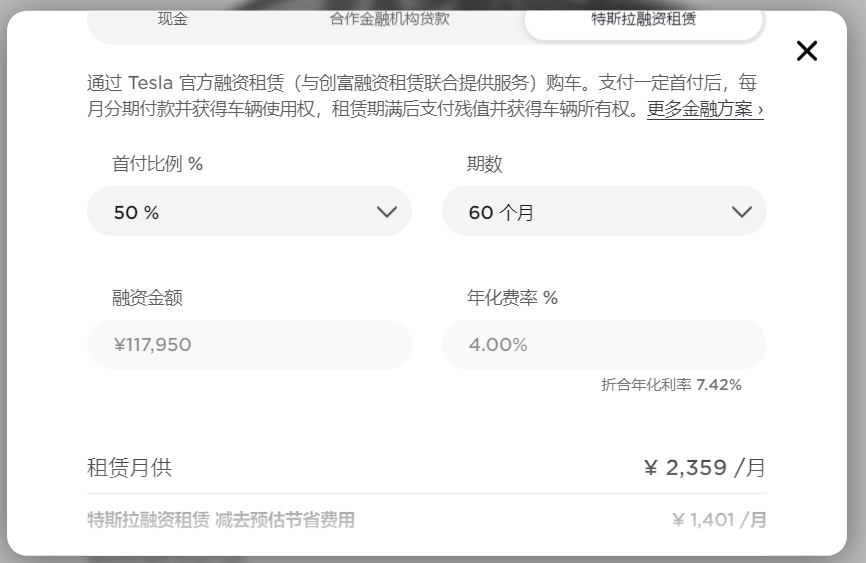Click the 期数 field label
This screenshot has width=866, height=563.
coord(484,164)
